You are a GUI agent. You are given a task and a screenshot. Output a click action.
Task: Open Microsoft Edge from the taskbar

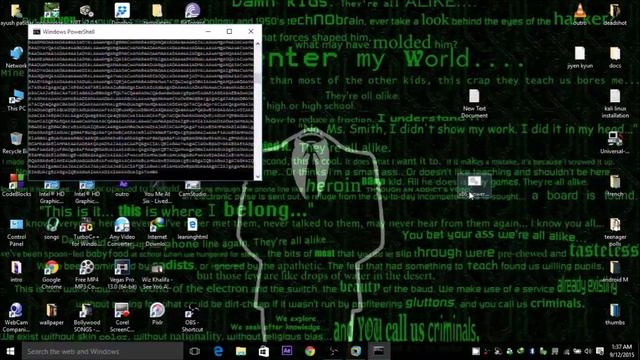coord(218,351)
